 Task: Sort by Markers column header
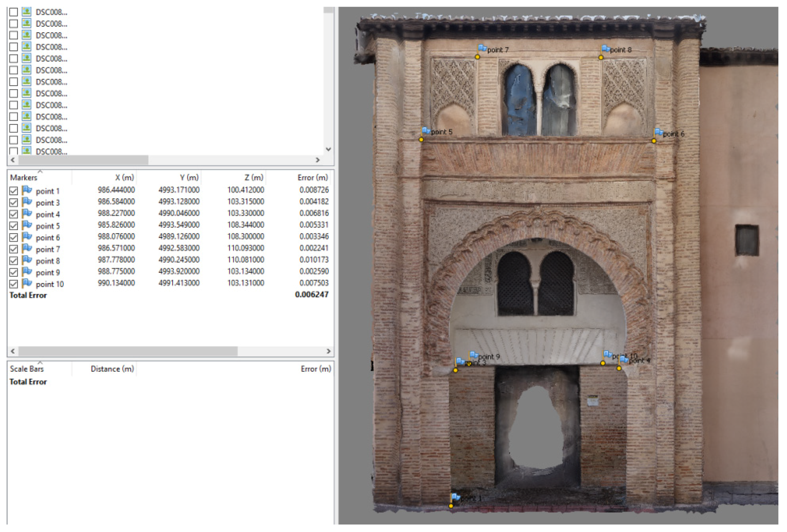click(24, 178)
